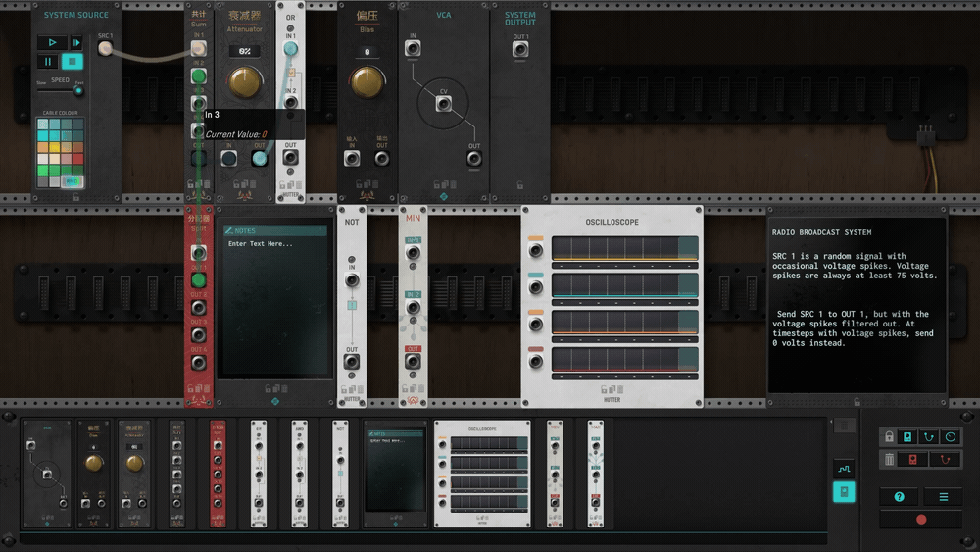Adjust the SPEED slider handle
Screen dimensions: 980x552
78,90
